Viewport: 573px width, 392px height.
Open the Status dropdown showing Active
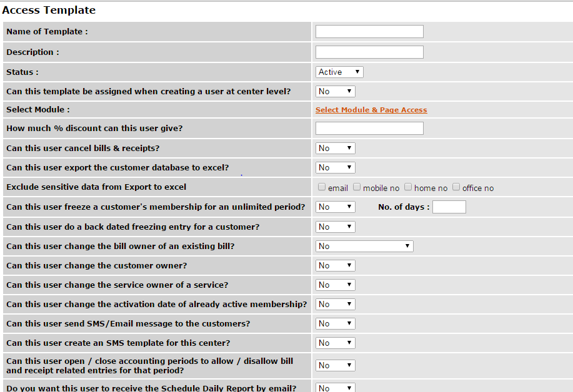tap(339, 72)
